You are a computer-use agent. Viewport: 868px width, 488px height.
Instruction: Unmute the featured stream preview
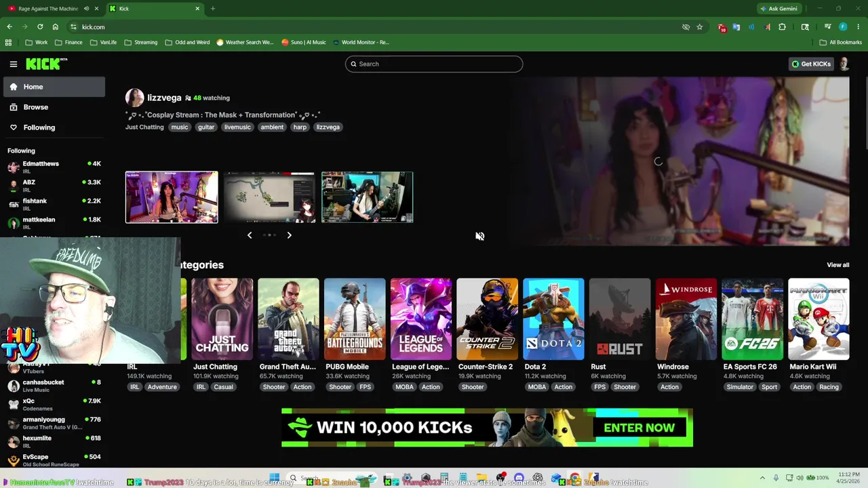click(x=479, y=236)
